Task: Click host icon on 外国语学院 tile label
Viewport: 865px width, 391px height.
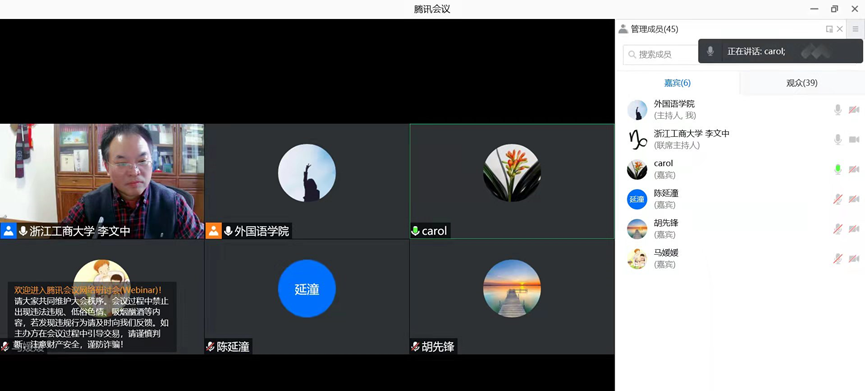Action: pyautogui.click(x=213, y=231)
